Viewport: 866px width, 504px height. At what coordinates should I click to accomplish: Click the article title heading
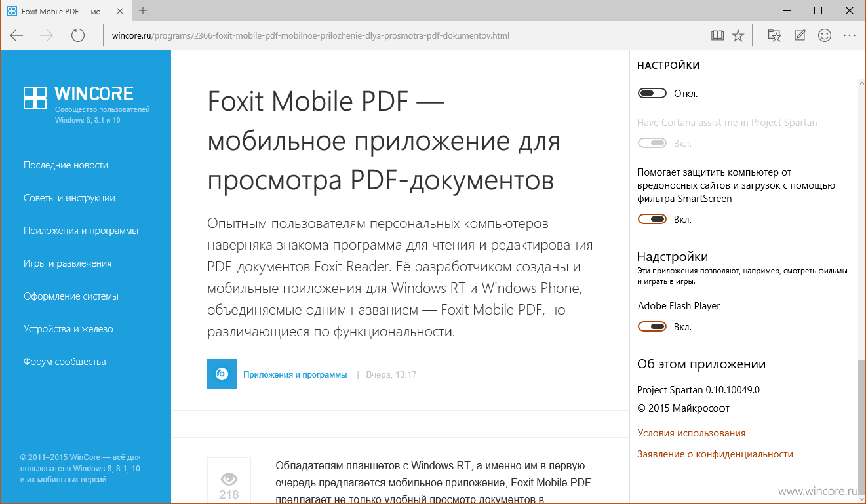tap(384, 141)
